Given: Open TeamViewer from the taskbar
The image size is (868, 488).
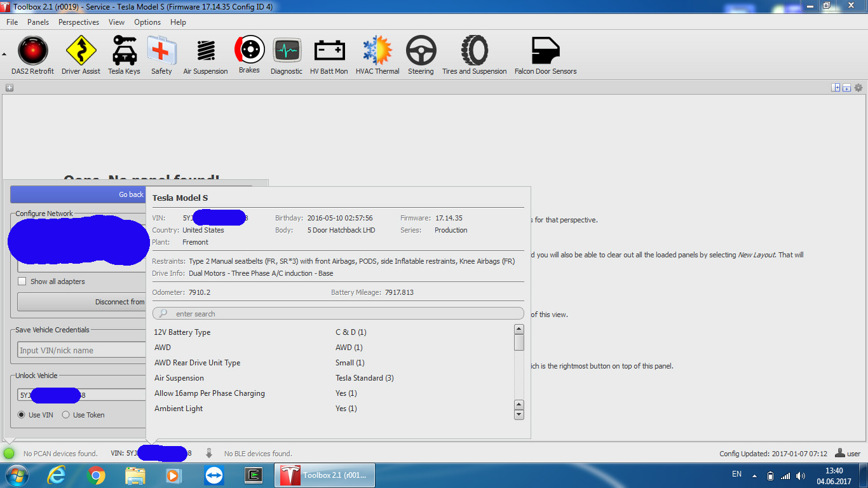Looking at the screenshot, I should pos(214,475).
